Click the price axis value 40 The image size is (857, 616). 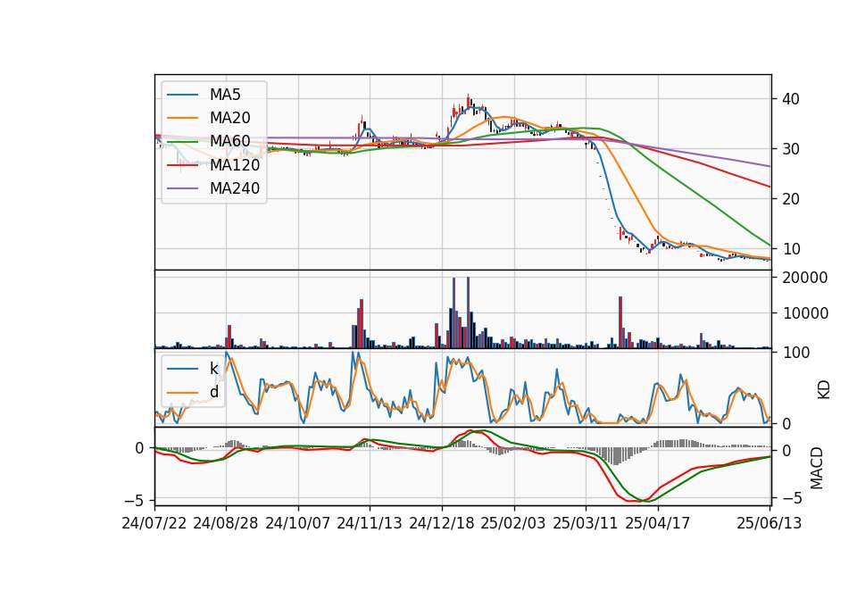tap(791, 99)
